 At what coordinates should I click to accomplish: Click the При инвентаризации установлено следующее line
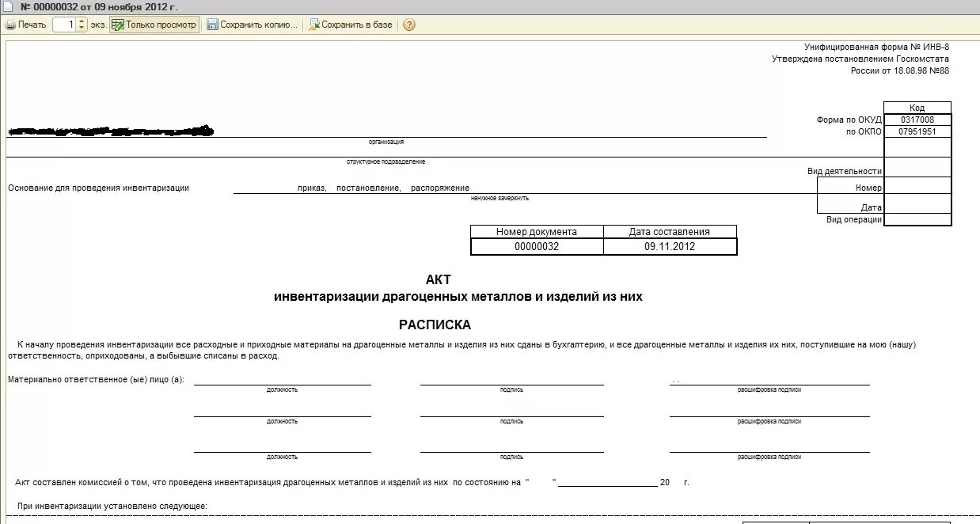coord(111,506)
